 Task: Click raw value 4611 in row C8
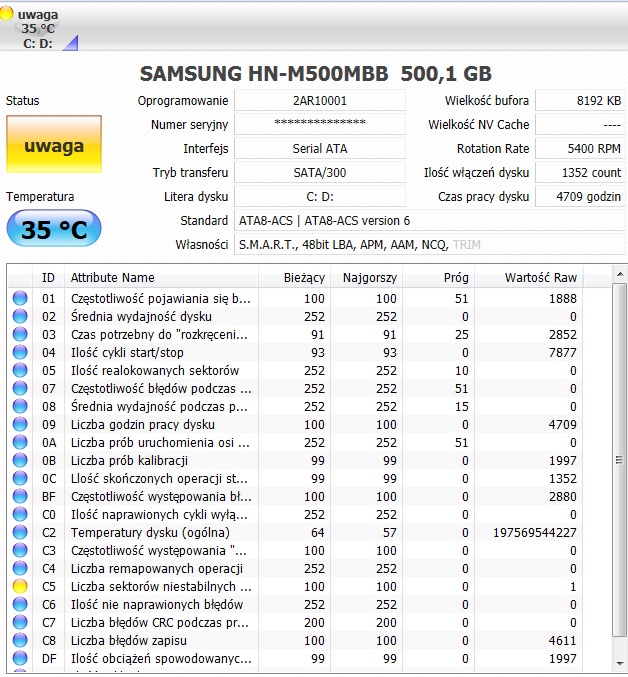[x=563, y=640]
